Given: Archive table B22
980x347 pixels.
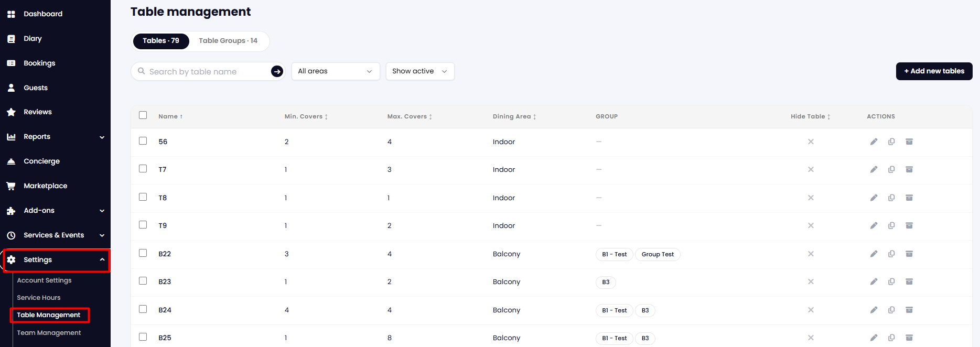Looking at the screenshot, I should click(909, 254).
